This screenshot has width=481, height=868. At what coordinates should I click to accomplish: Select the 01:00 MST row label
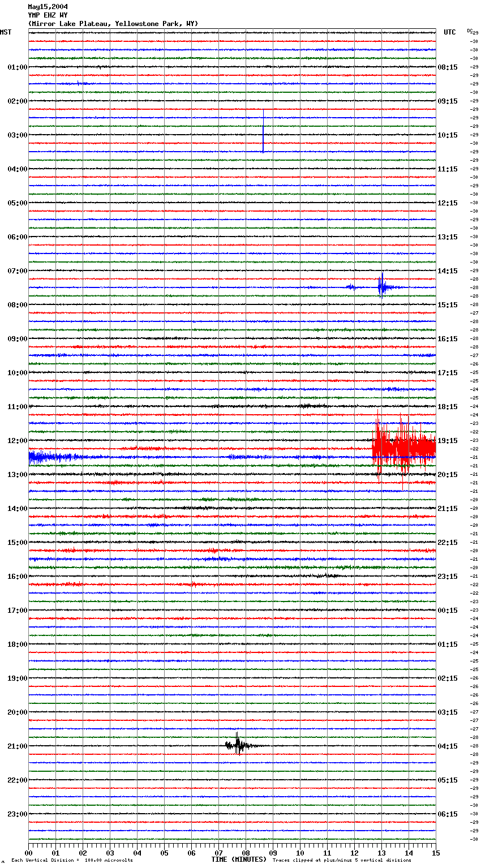(x=18, y=67)
